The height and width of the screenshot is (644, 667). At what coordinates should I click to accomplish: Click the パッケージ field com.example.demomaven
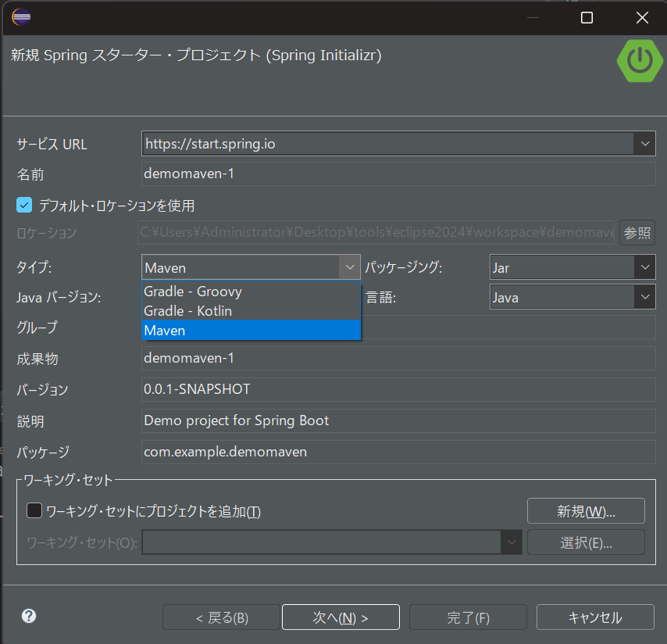398,452
